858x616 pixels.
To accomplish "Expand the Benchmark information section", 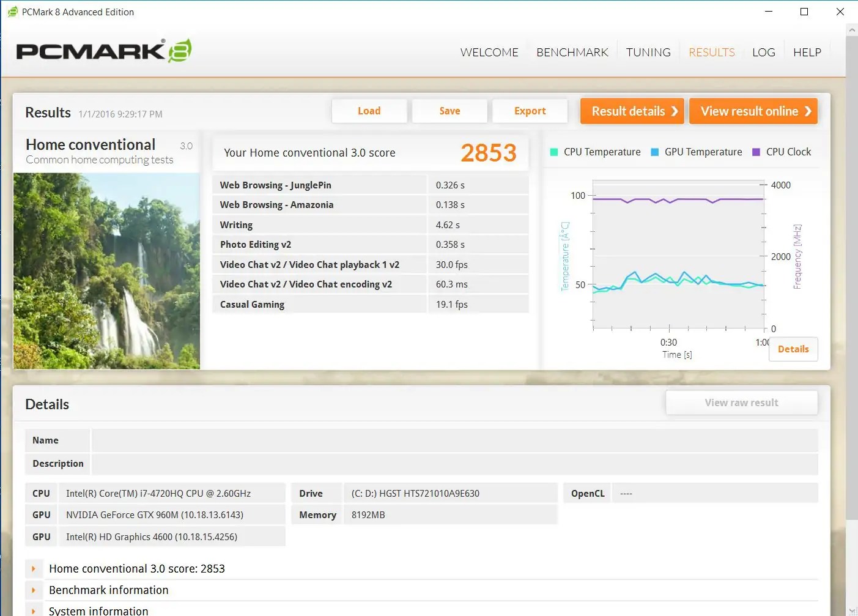I will [x=34, y=590].
